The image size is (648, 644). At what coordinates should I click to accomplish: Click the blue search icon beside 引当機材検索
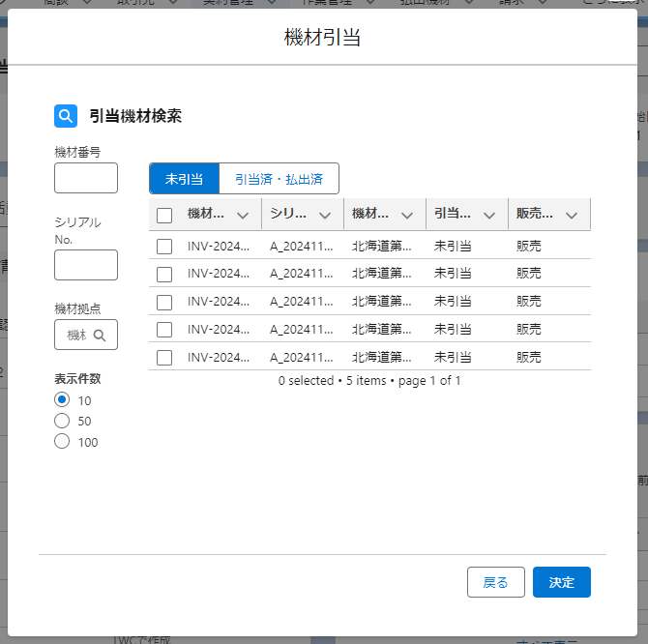pyautogui.click(x=66, y=116)
